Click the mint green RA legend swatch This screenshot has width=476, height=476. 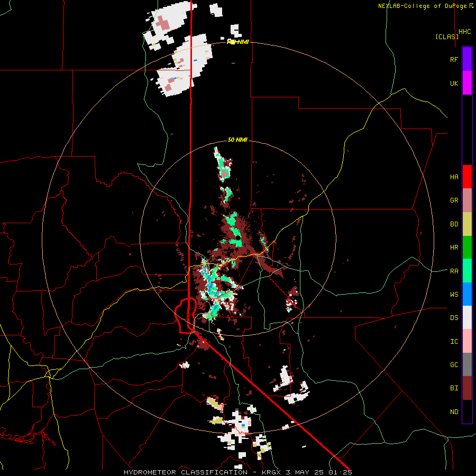pos(467,271)
